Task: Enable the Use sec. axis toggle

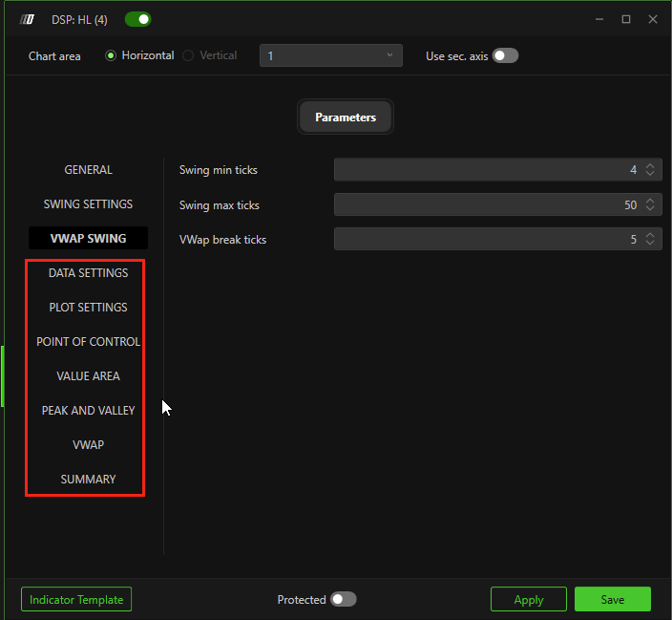Action: pos(505,55)
